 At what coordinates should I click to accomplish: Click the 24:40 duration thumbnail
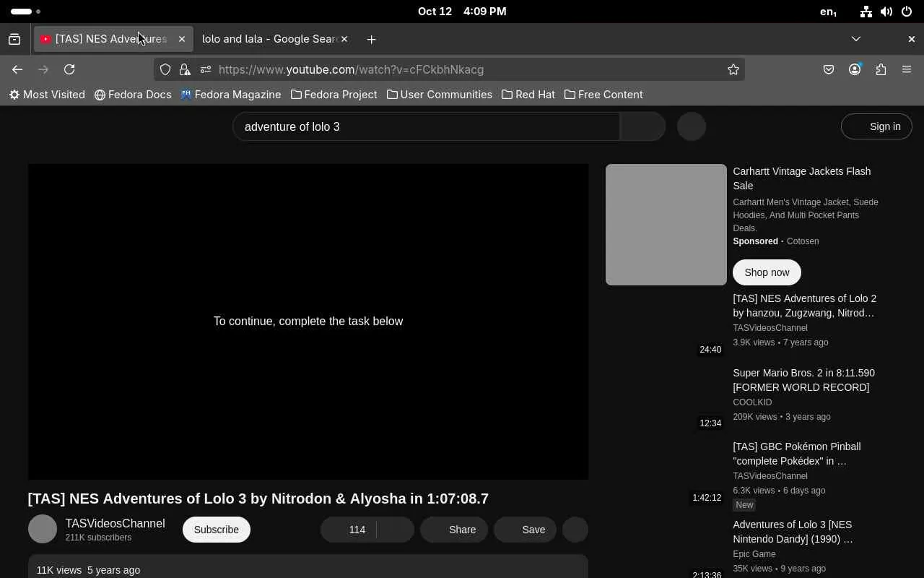pos(666,325)
